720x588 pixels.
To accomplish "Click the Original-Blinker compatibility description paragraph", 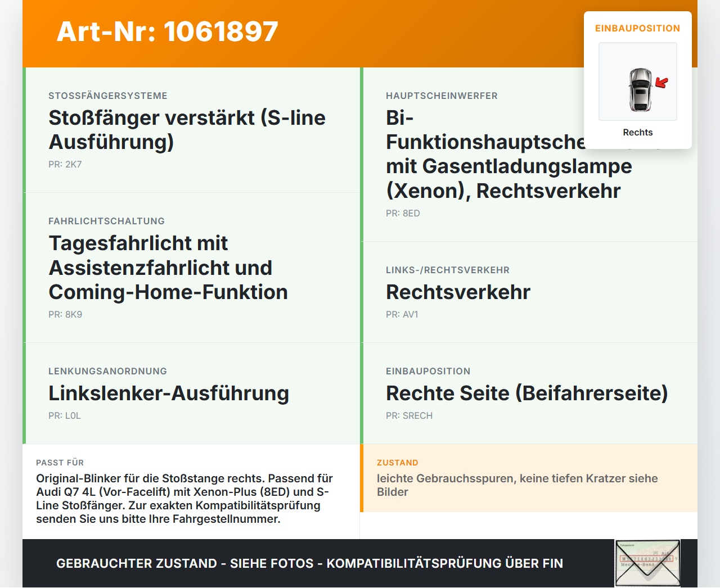I will click(x=184, y=499).
